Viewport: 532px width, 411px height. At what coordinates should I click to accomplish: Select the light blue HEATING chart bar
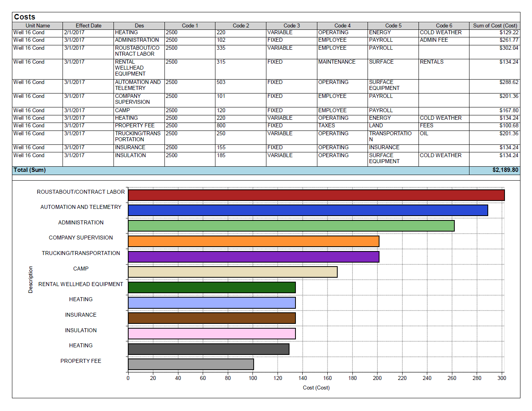click(x=212, y=303)
